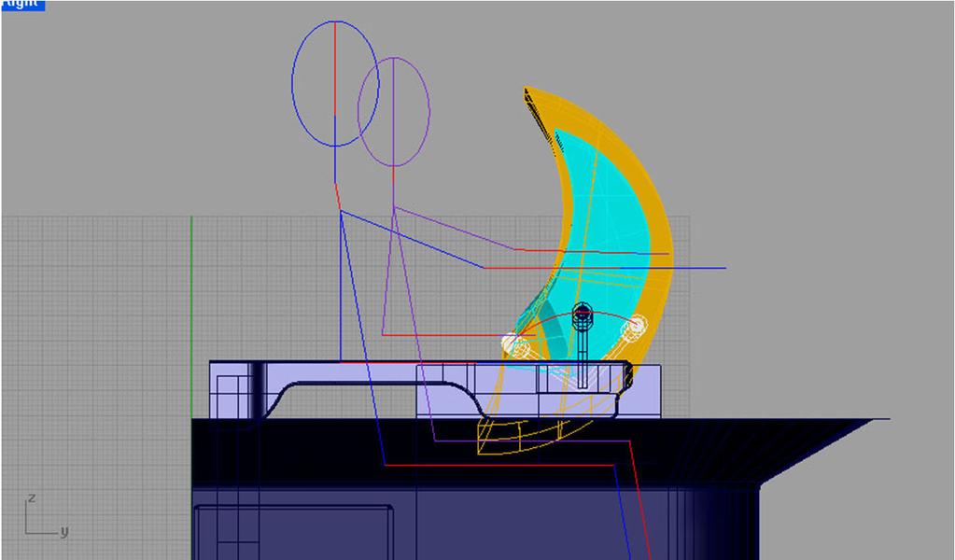Select the green vertical axis line
955x560 pixels.
click(192, 316)
